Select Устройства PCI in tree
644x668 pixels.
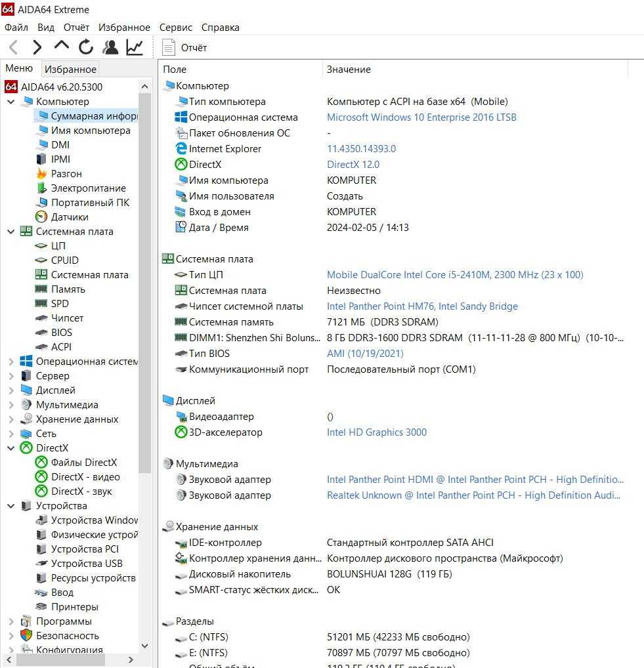[x=85, y=549]
